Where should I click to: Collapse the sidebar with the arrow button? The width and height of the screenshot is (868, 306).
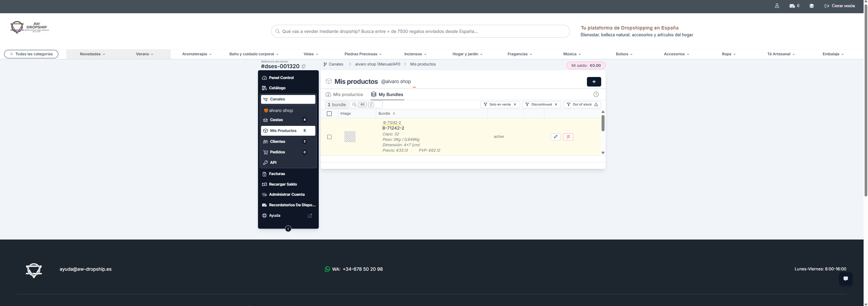288,229
